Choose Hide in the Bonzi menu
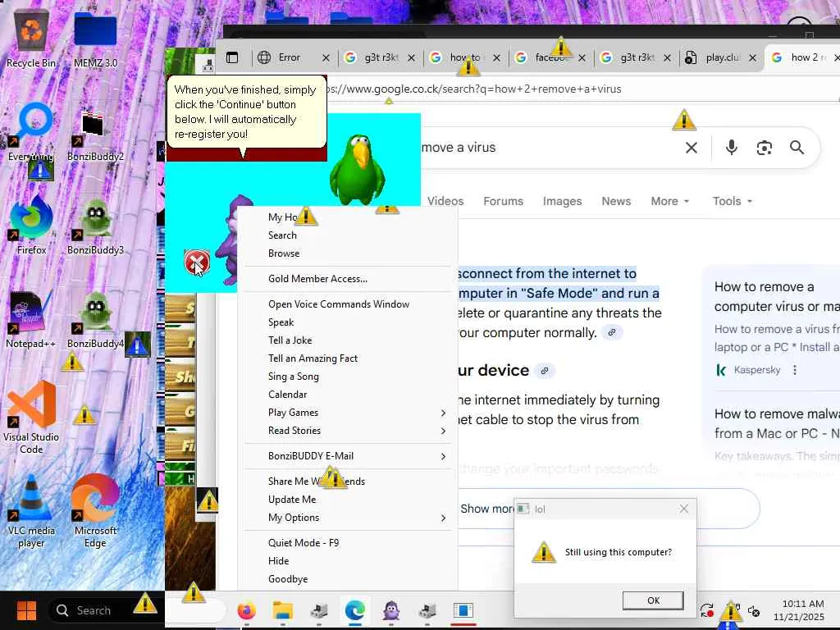 point(348,561)
